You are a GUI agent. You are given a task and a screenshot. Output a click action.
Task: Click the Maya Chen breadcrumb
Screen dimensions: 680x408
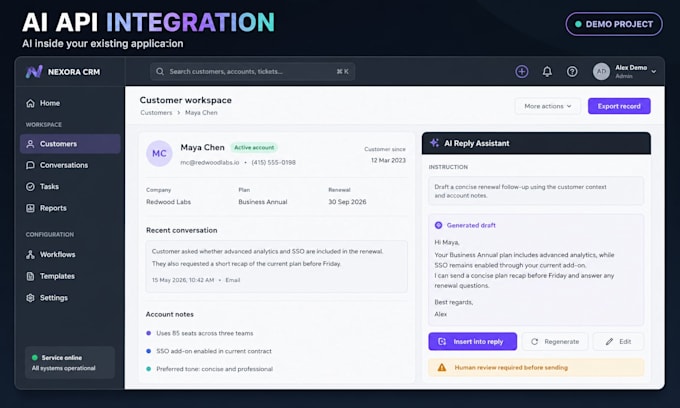click(x=201, y=113)
